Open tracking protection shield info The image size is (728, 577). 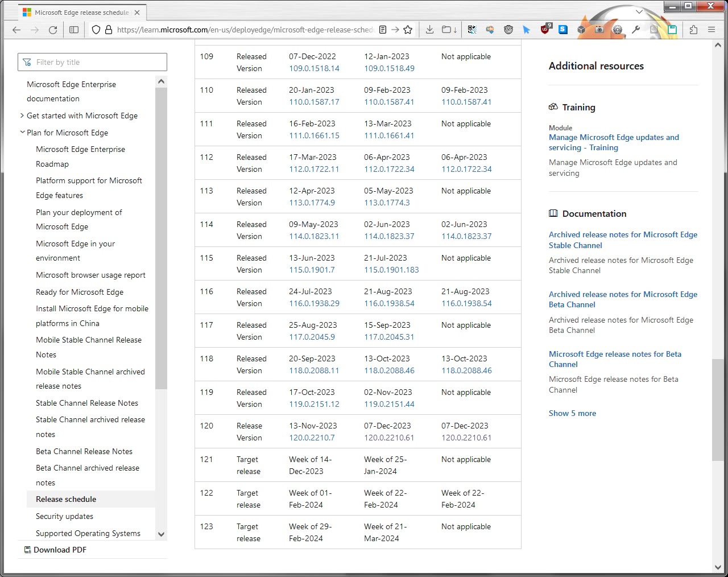[x=96, y=30]
